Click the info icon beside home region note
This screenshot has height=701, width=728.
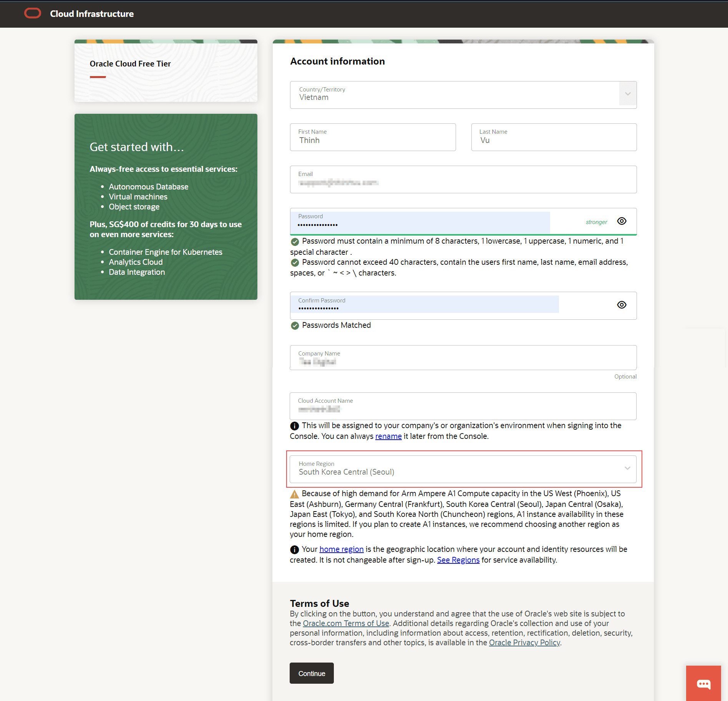[x=294, y=550]
